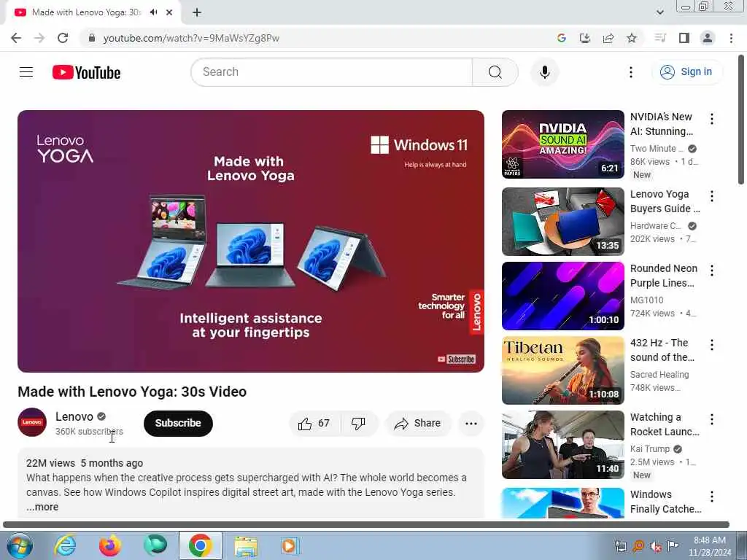The image size is (747, 560).
Task: Open Chrome media controls icon
Action: (x=659, y=38)
